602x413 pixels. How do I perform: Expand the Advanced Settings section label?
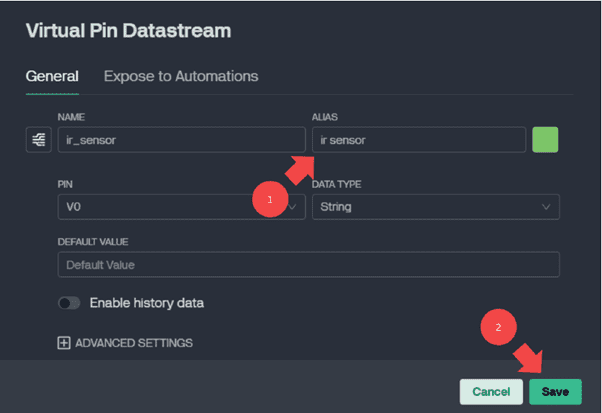click(134, 343)
